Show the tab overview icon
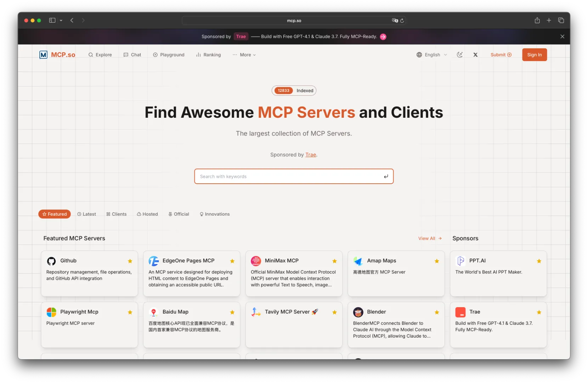 pos(561,20)
